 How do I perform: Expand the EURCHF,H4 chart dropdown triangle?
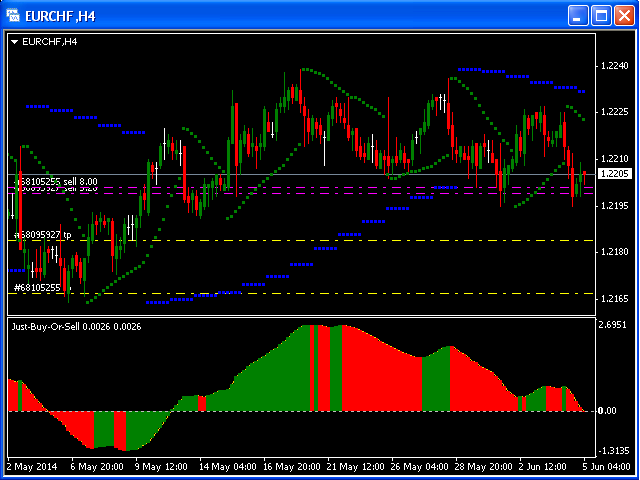[x=15, y=42]
